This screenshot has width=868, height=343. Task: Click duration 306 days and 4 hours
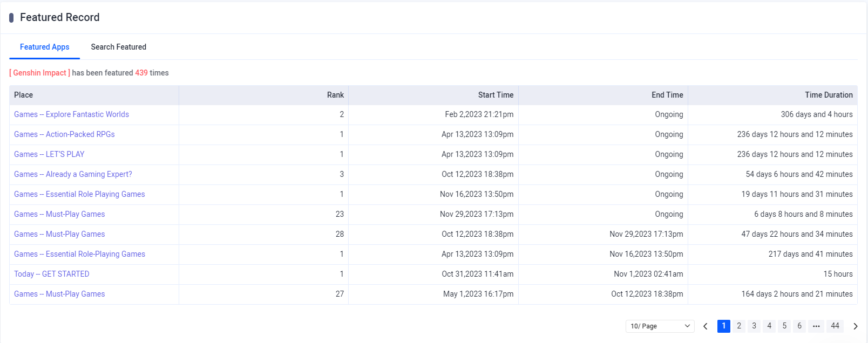click(x=817, y=114)
